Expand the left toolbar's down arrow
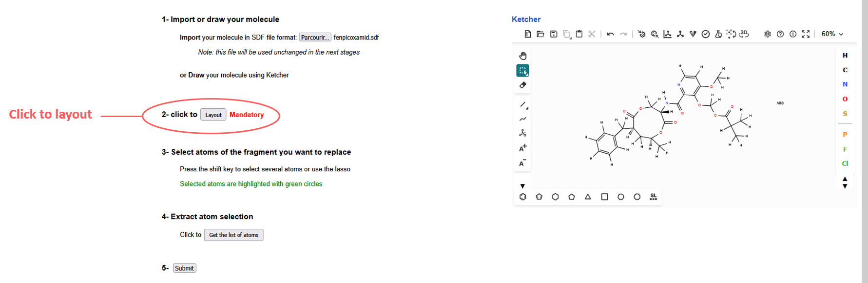The width and height of the screenshot is (868, 283). 522,186
